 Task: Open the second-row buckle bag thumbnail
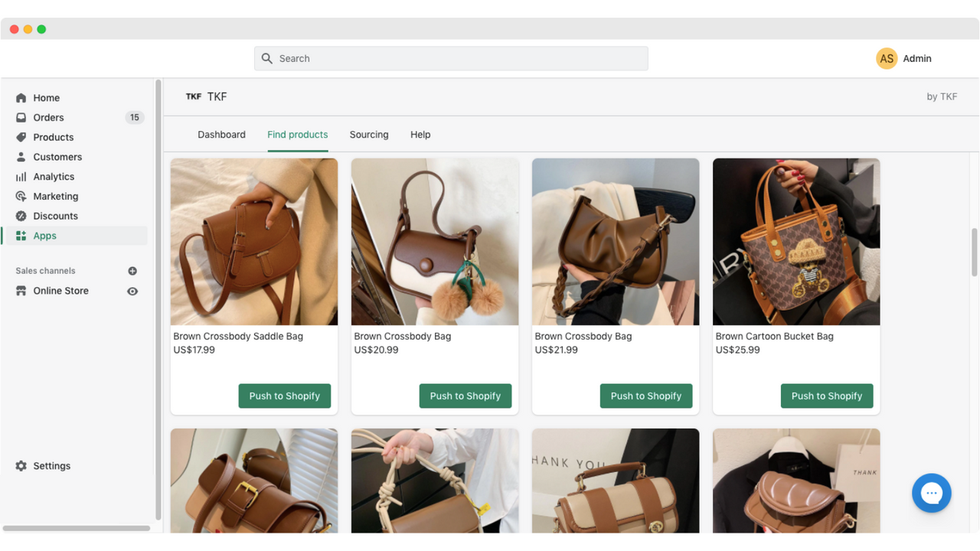click(x=254, y=481)
